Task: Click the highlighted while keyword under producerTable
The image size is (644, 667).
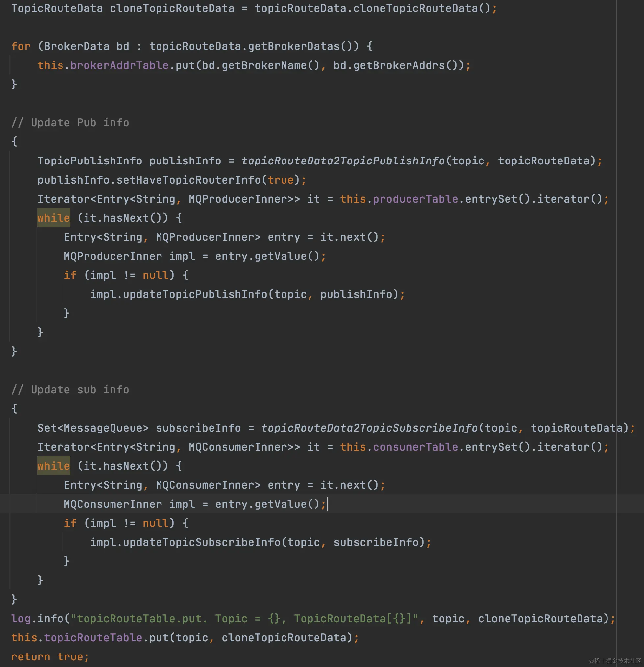Action: click(53, 218)
